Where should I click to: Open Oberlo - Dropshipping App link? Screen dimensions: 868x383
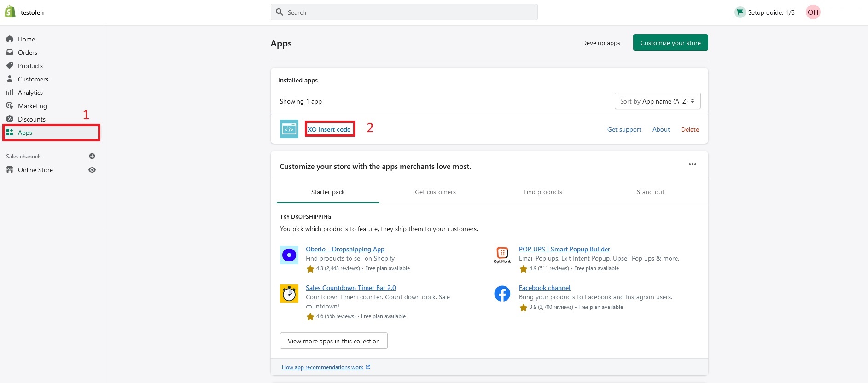pyautogui.click(x=345, y=249)
